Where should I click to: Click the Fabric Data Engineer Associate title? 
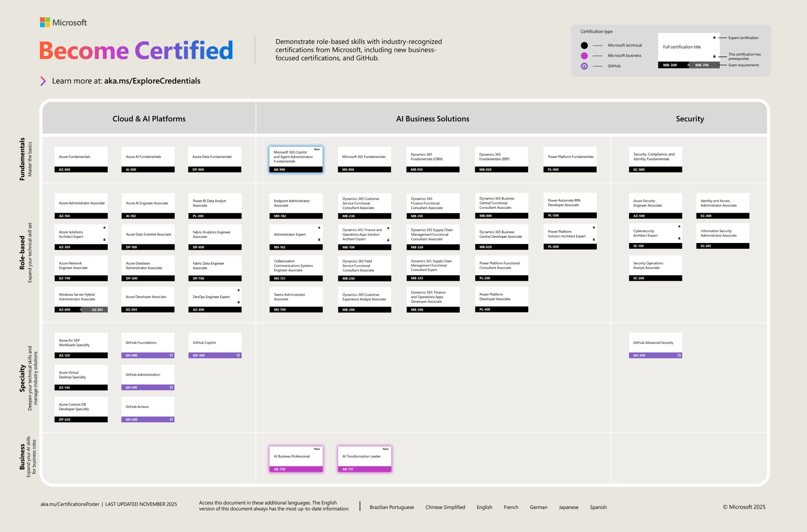pyautogui.click(x=208, y=266)
